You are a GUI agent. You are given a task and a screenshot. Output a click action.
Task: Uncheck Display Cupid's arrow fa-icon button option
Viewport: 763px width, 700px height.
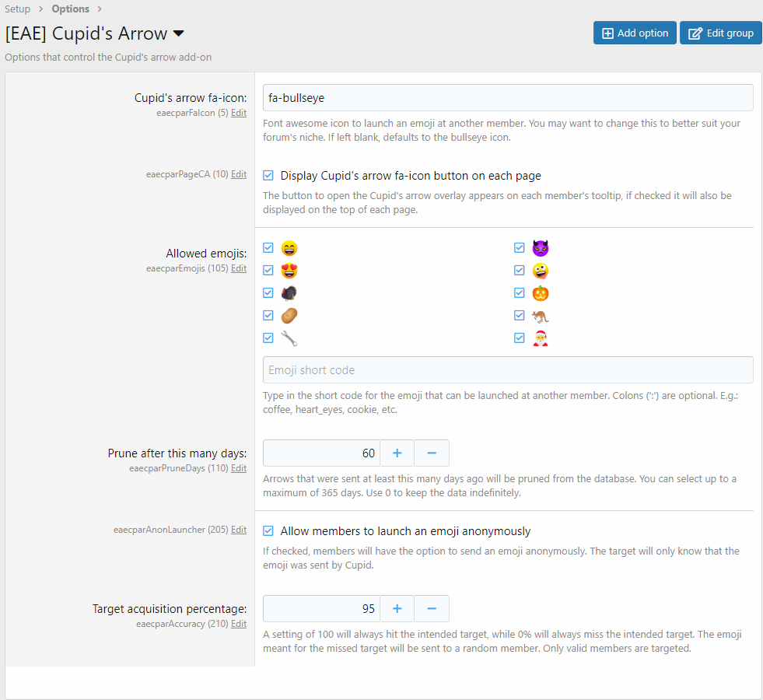click(x=268, y=176)
